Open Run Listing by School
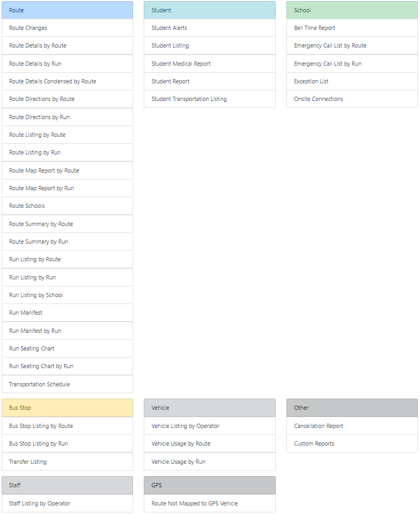The width and height of the screenshot is (420, 514). [x=36, y=295]
